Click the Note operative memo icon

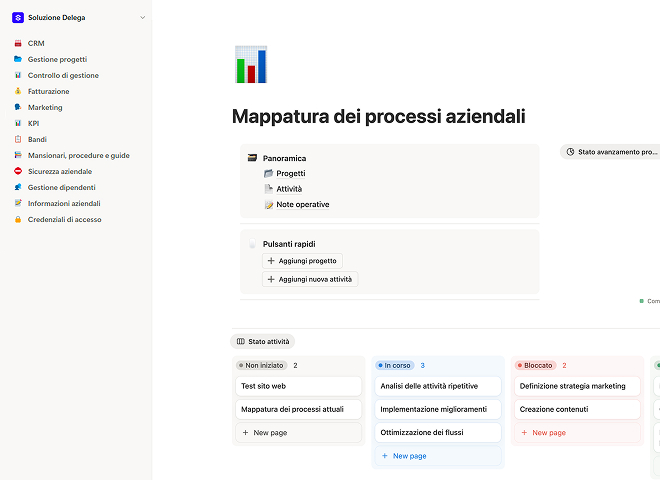click(269, 205)
